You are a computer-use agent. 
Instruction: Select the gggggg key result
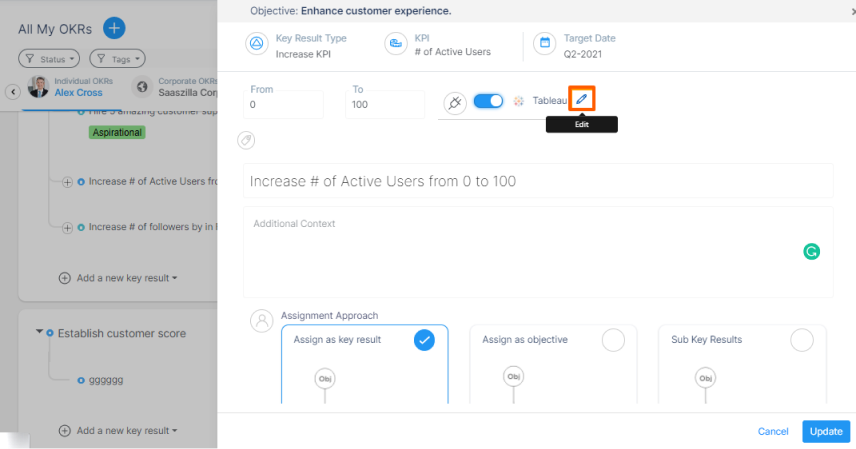(106, 380)
